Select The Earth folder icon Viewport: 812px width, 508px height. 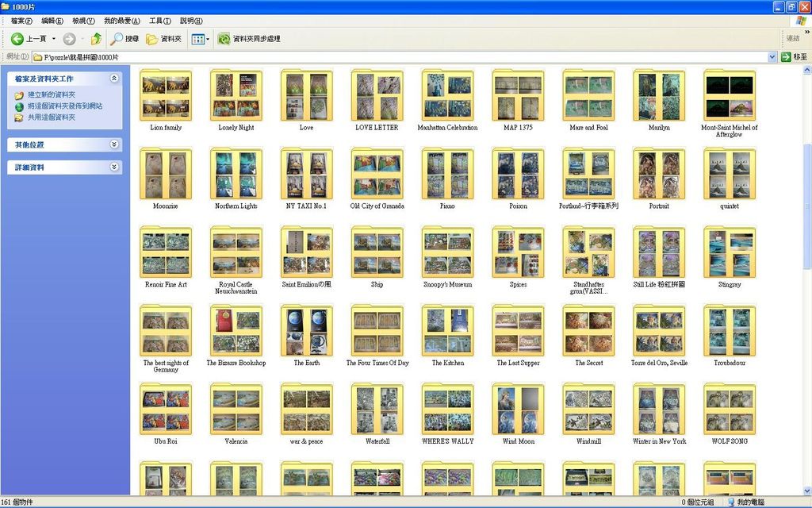[307, 331]
